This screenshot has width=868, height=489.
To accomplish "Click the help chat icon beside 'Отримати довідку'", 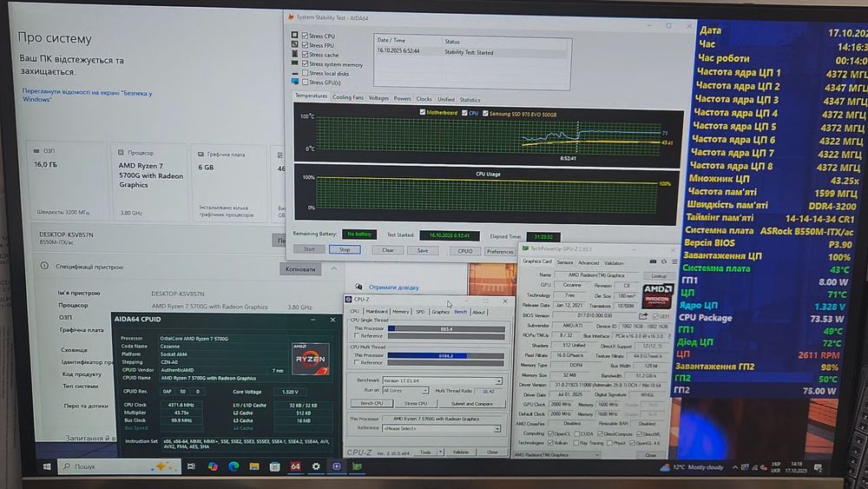I will 358,287.
